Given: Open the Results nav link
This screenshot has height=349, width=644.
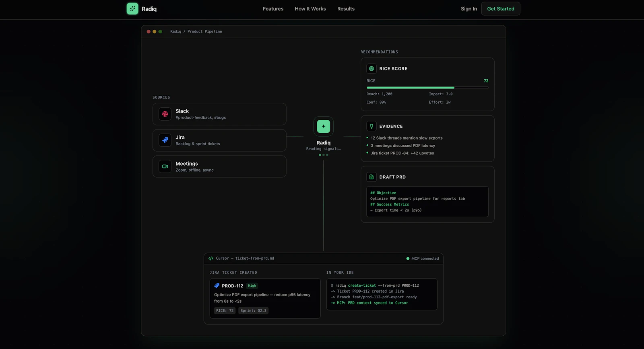Looking at the screenshot, I should coord(346,9).
